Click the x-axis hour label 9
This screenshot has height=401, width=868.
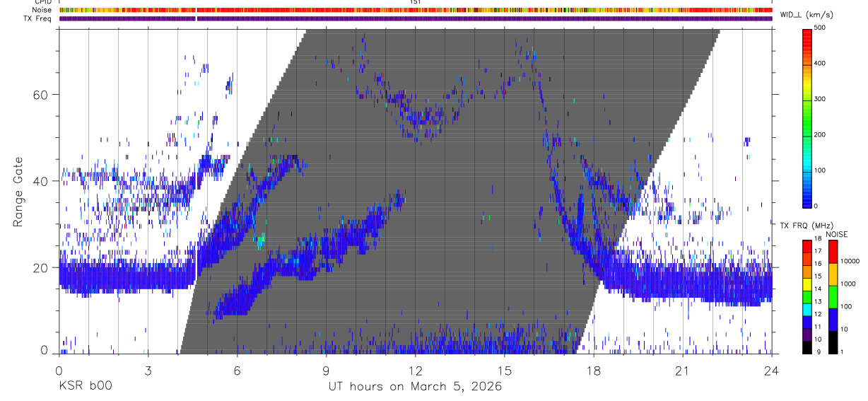[x=326, y=370]
